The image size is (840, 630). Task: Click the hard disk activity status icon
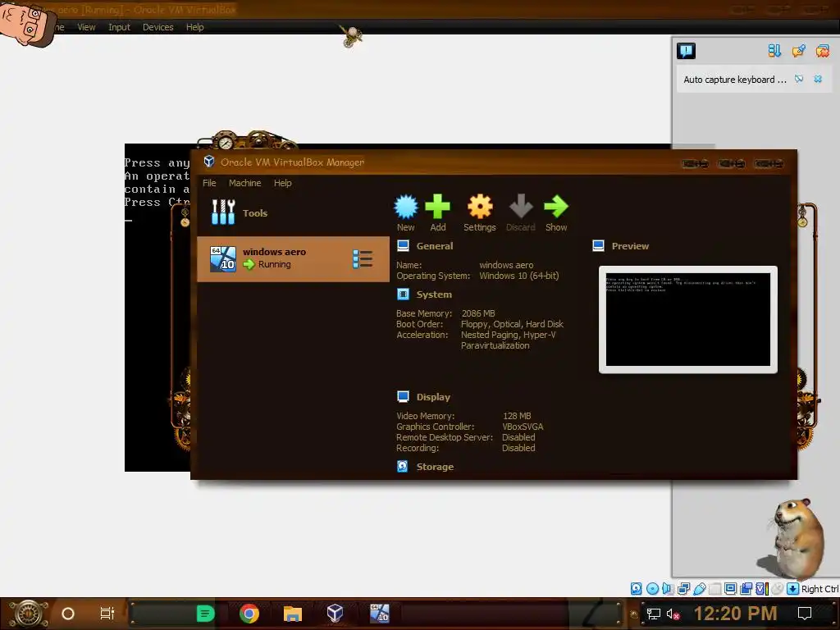click(636, 589)
